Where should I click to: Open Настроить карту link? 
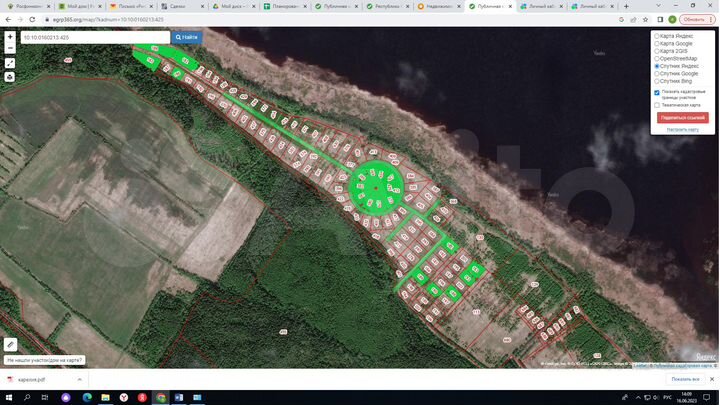click(682, 129)
